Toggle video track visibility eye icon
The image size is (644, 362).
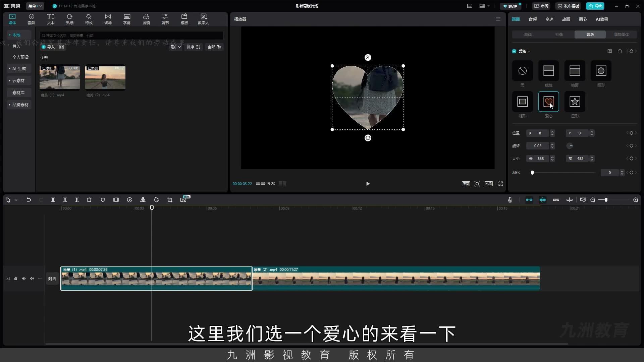coord(24,279)
